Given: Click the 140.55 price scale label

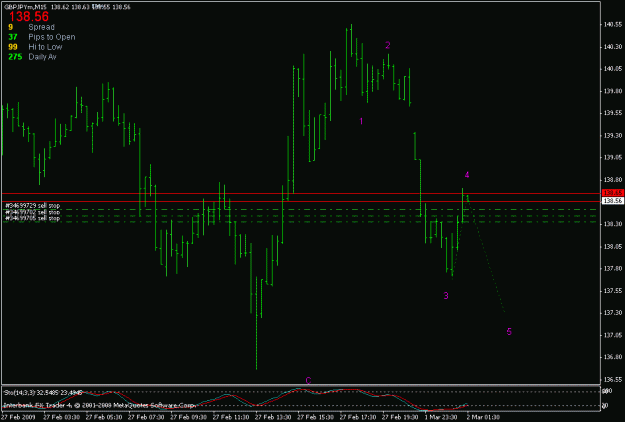Looking at the screenshot, I should [613, 25].
